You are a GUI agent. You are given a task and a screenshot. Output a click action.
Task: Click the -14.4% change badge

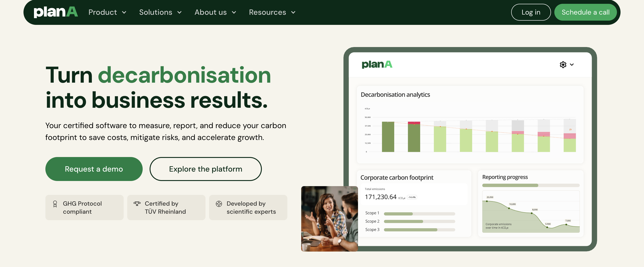(x=412, y=197)
